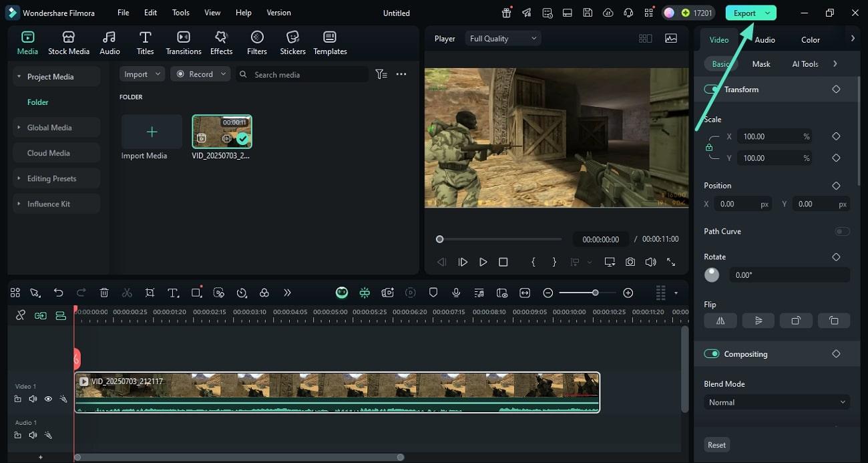Open the Full Quality dropdown

[503, 39]
